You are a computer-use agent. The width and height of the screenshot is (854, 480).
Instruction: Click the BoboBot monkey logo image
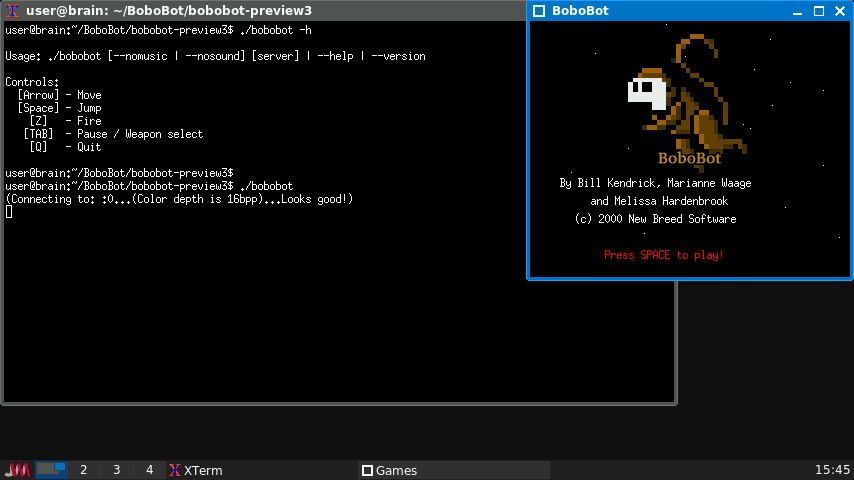[683, 93]
